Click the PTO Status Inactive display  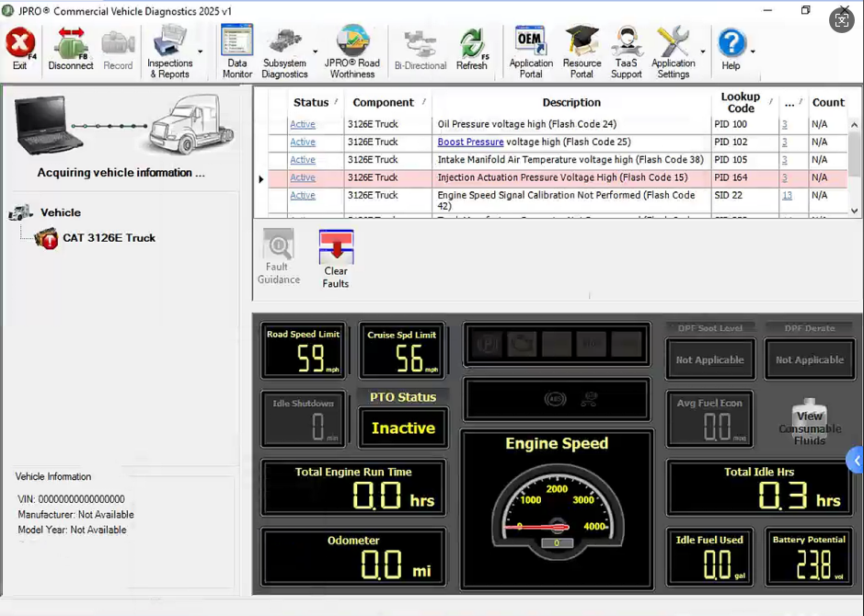tap(403, 428)
